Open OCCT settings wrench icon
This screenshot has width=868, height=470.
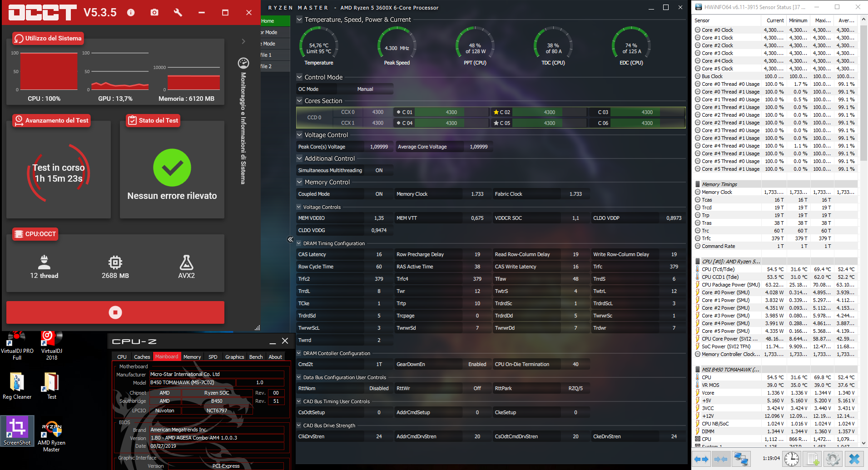tap(178, 12)
